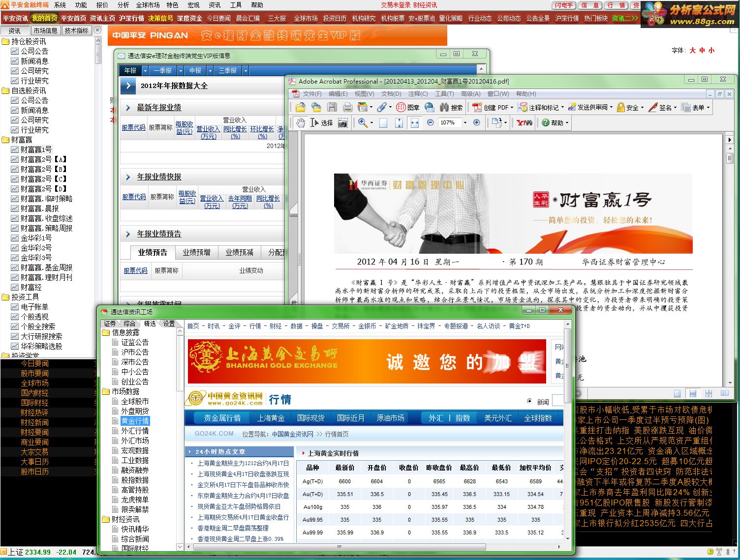Click the Print icon in Acrobat toolbar

(x=348, y=107)
